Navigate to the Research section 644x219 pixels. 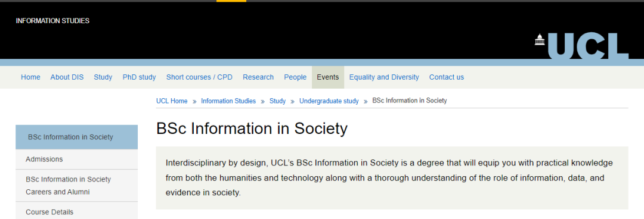258,77
